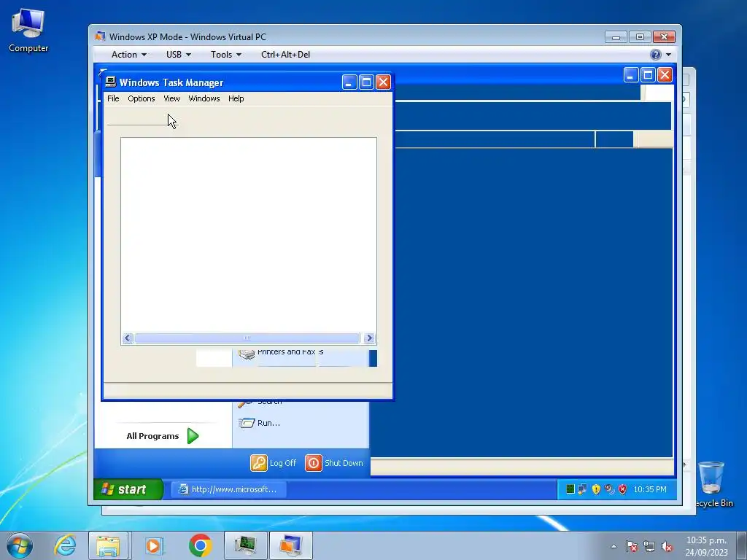This screenshot has width=747, height=560.
Task: Open the Virtual PC help icon
Action: pos(656,55)
